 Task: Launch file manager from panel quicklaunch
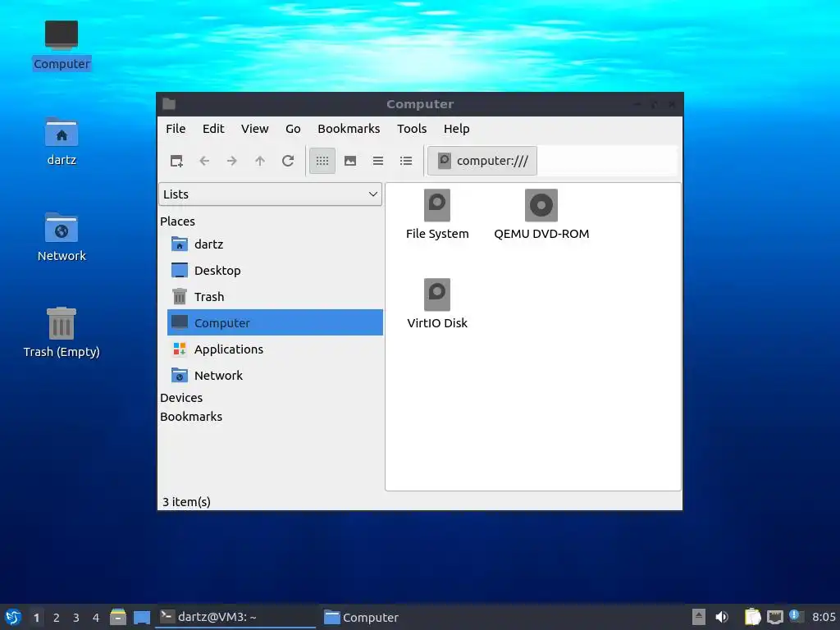[118, 617]
